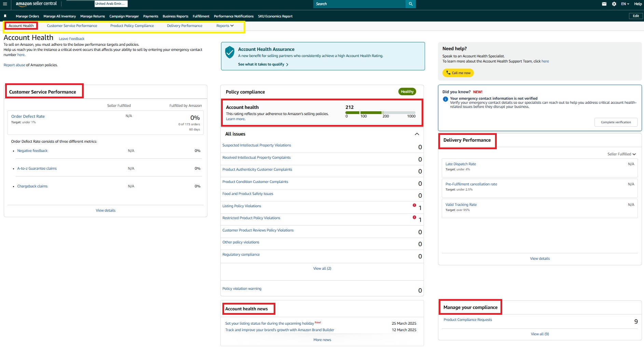Open A-to-z Guarantee claims link
This screenshot has height=353, width=644.
pos(37,168)
